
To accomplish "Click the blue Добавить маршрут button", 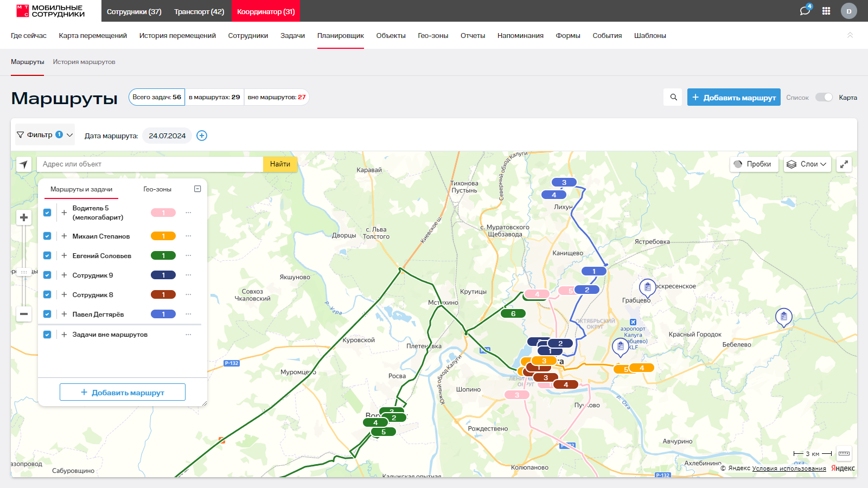I will [x=733, y=98].
